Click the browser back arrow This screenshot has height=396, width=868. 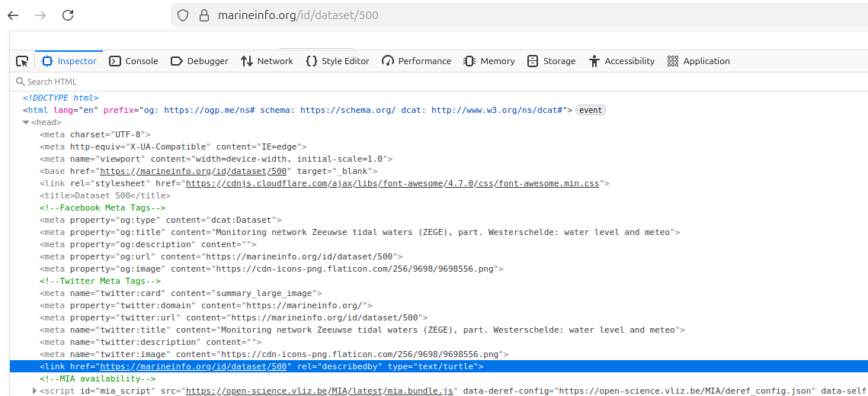point(13,15)
